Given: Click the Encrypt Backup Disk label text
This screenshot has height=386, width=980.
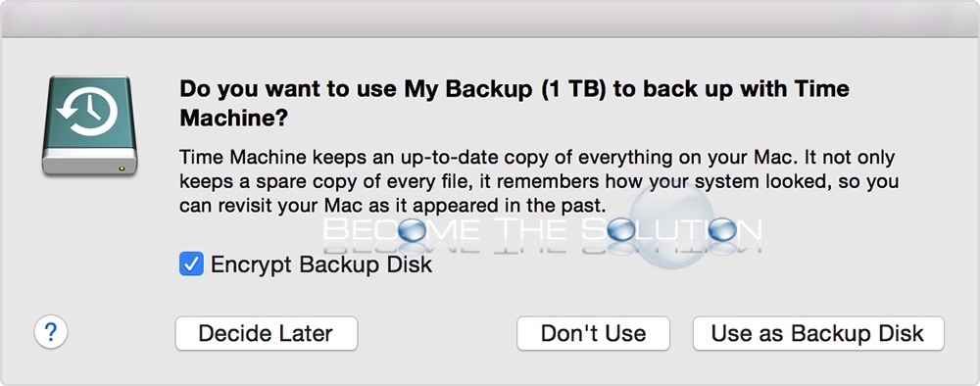Looking at the screenshot, I should [x=321, y=265].
